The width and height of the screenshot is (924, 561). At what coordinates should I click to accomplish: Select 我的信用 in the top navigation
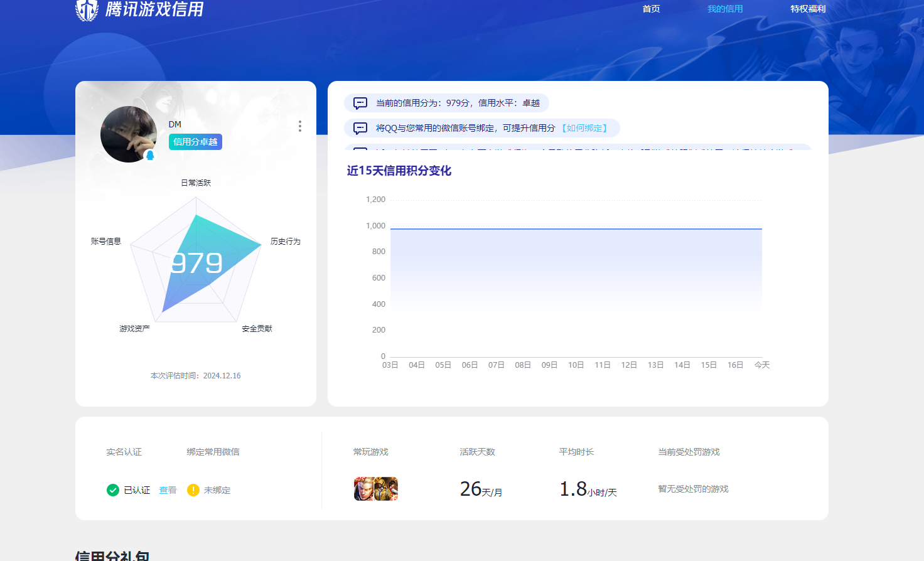pyautogui.click(x=725, y=9)
